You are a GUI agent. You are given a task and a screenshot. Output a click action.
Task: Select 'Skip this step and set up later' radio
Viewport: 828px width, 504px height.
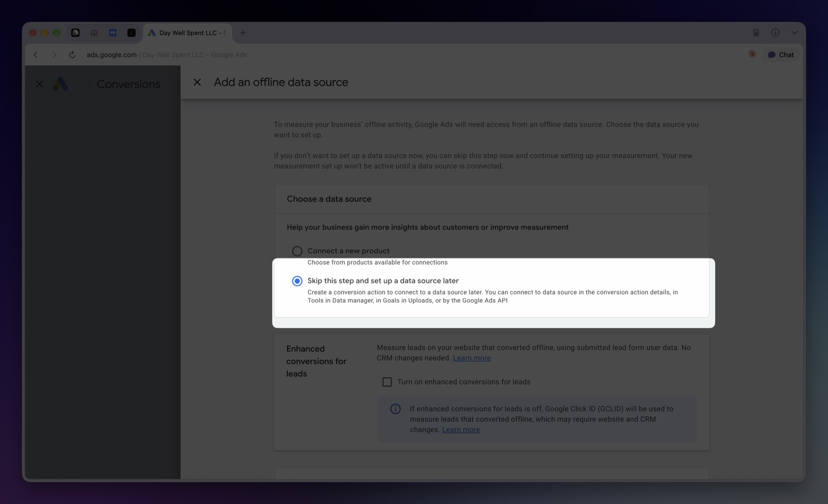[x=297, y=281]
